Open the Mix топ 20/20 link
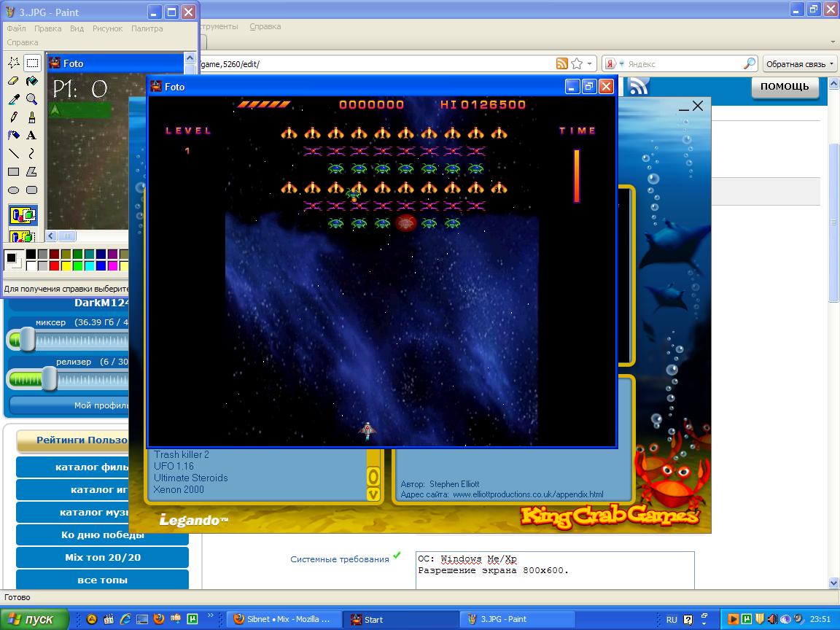Image resolution: width=840 pixels, height=630 pixels. 102,557
